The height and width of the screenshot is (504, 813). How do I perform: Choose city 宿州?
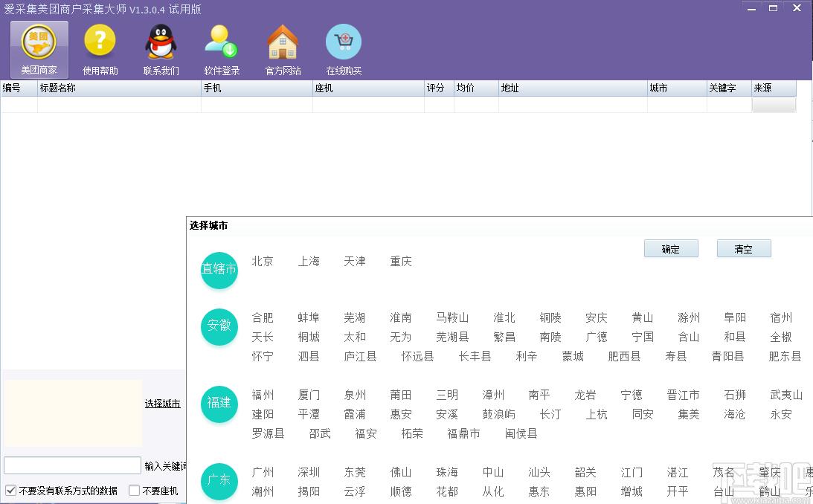pos(781,317)
